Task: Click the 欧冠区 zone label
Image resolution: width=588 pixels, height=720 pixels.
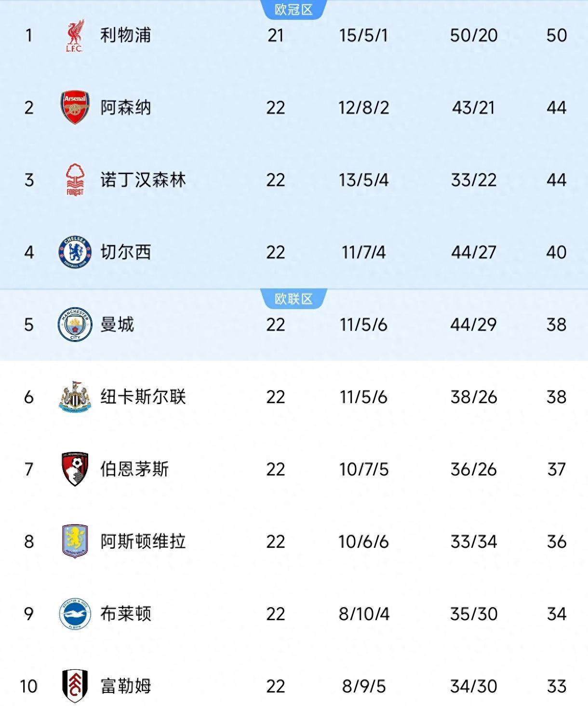Action: click(x=294, y=9)
